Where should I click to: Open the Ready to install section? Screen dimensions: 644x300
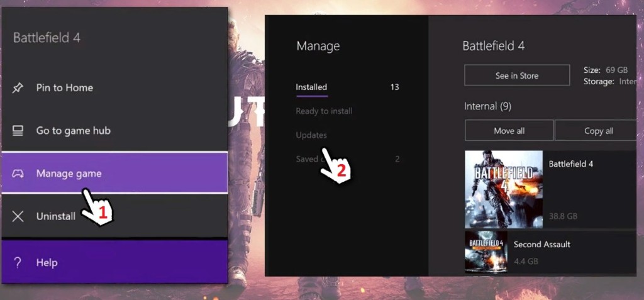pyautogui.click(x=324, y=111)
